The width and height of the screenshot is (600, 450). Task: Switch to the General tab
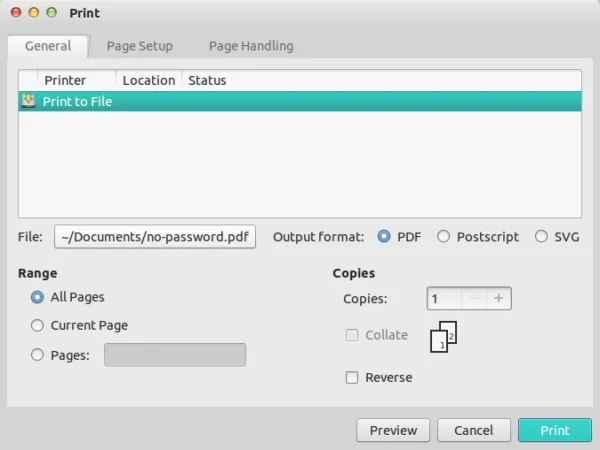click(48, 46)
